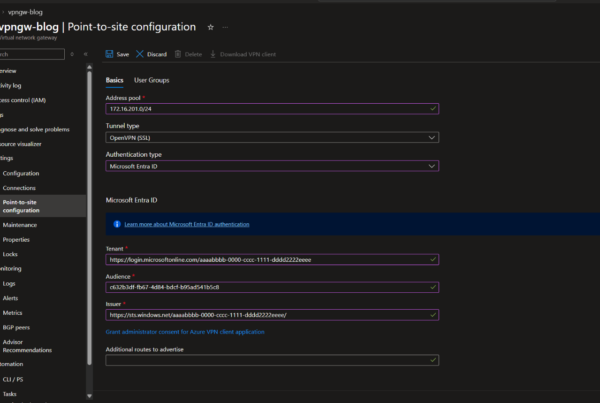600x403 pixels.
Task: Open Configuration in sidebar
Action: point(21,173)
